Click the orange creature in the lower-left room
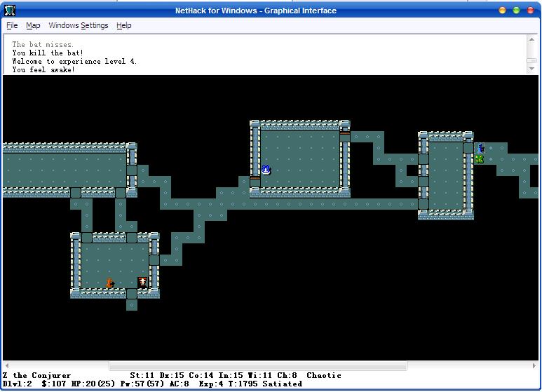The image size is (542, 392). (110, 283)
